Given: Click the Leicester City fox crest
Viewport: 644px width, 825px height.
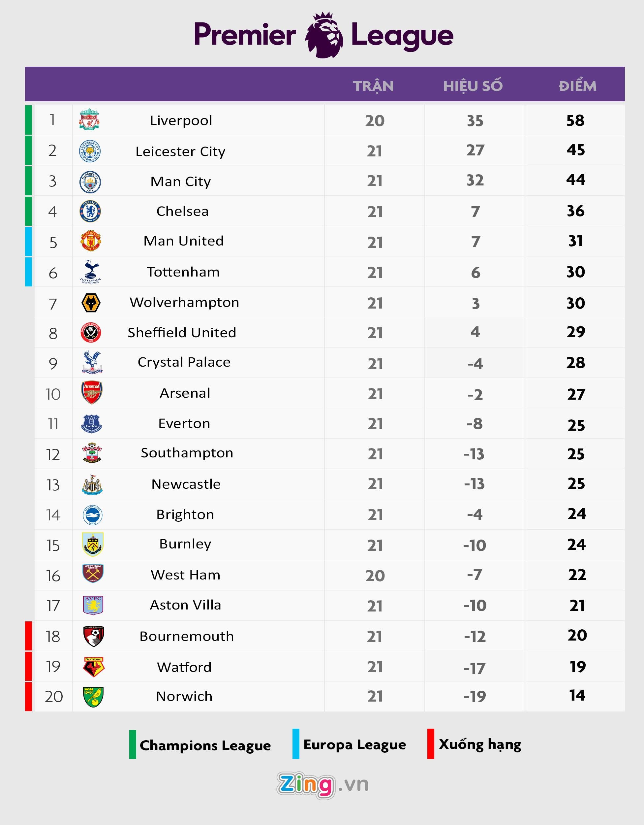Looking at the screenshot, I should (90, 151).
